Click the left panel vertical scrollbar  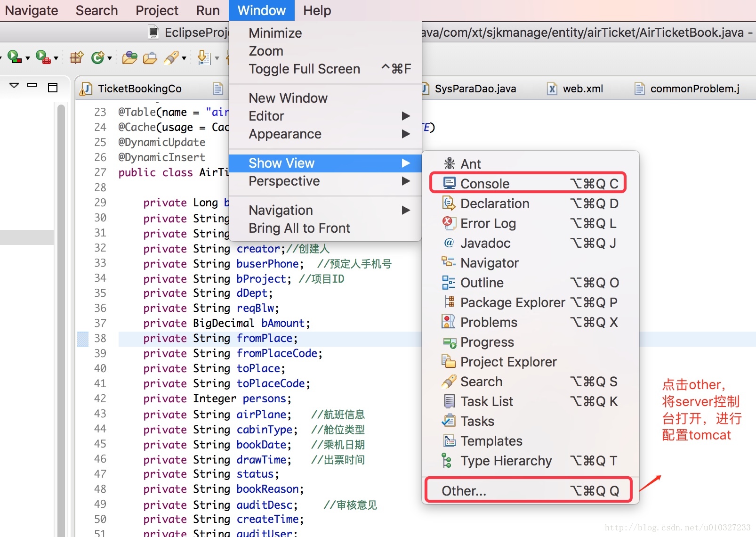[61, 320]
